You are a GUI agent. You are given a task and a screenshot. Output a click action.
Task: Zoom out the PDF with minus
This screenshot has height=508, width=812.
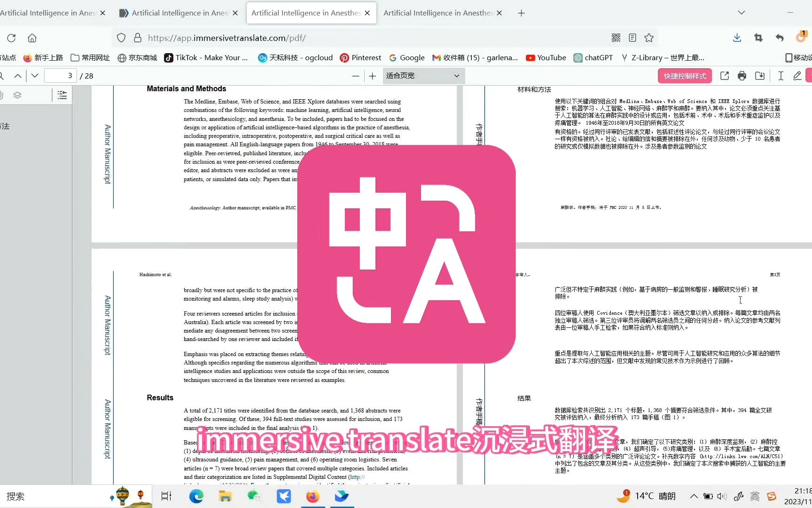pos(356,76)
